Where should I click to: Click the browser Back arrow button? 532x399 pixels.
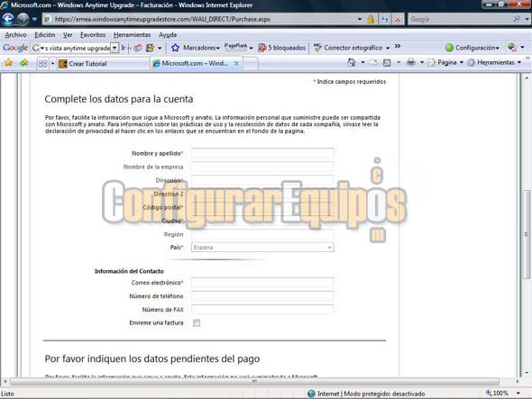[8, 19]
